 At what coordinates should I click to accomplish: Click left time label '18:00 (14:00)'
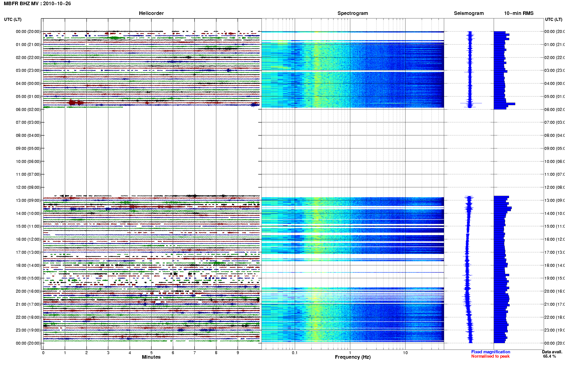(x=28, y=265)
